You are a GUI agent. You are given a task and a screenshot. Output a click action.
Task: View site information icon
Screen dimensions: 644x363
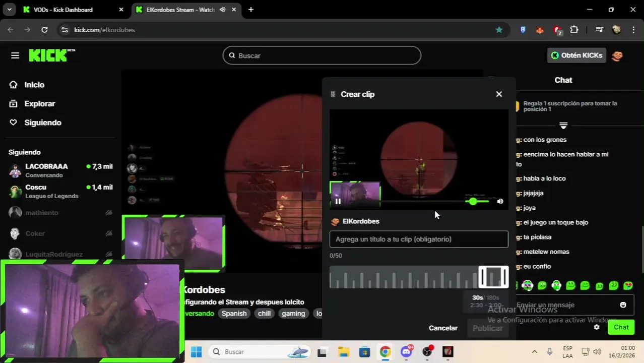point(65,30)
